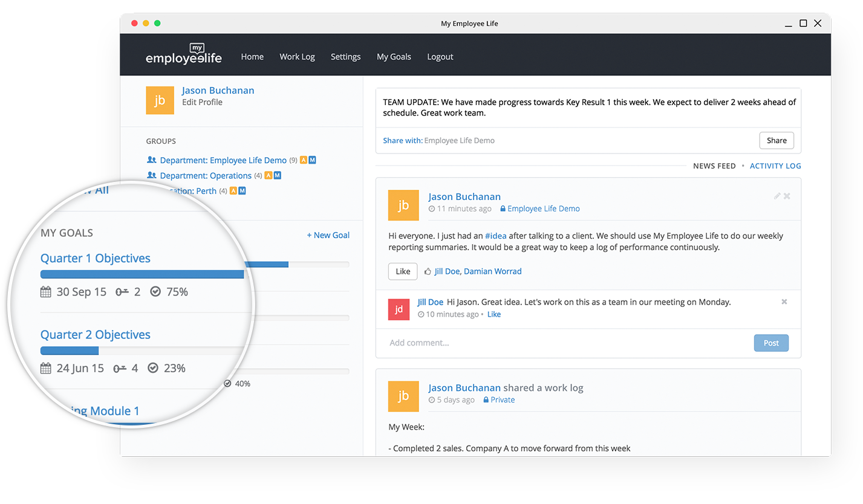The width and height of the screenshot is (863, 504).
Task: Click the jb profile avatar beside Edit Profile
Action: tap(160, 100)
